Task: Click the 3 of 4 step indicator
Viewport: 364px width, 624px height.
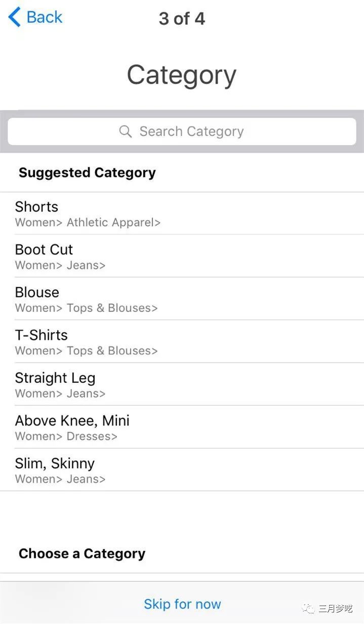Action: pos(182,19)
